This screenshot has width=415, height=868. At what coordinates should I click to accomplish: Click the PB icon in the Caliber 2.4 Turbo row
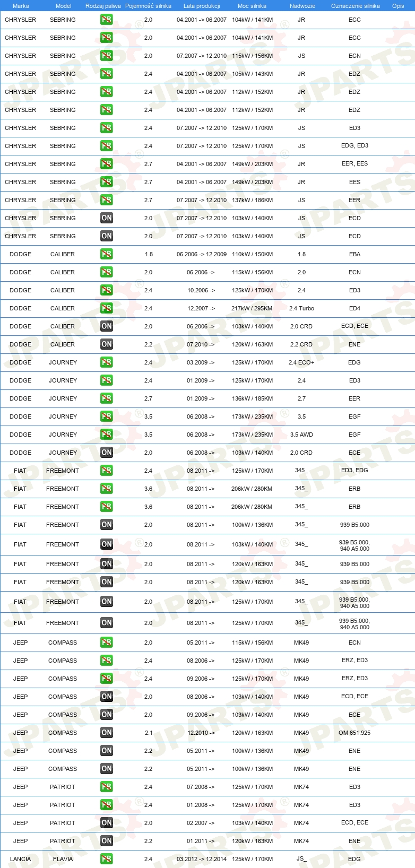pos(107,308)
